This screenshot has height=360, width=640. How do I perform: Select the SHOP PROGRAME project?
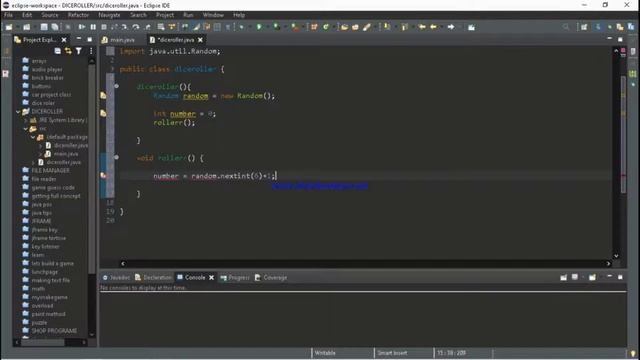click(x=54, y=331)
